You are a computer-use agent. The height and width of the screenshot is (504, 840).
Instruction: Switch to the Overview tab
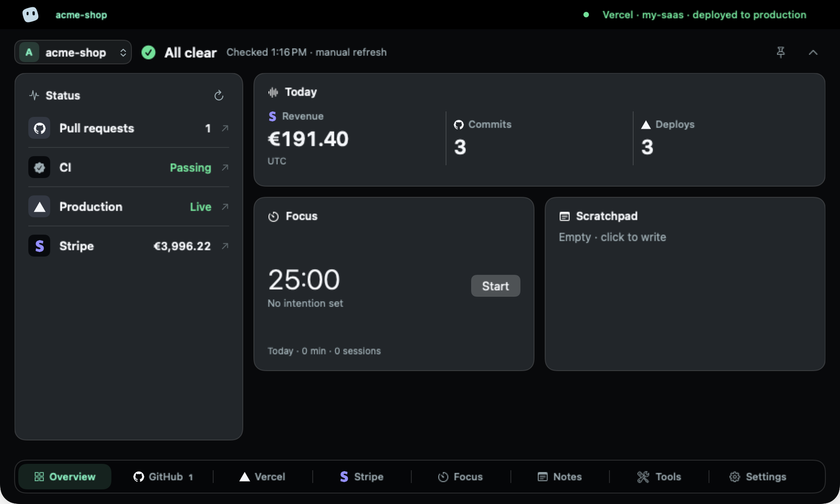click(65, 477)
